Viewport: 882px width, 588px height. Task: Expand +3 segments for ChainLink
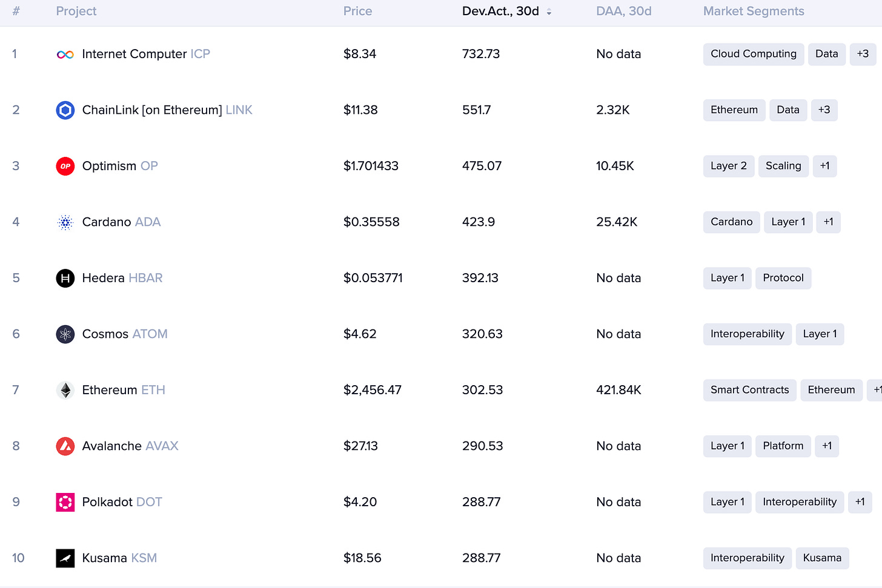(x=824, y=110)
